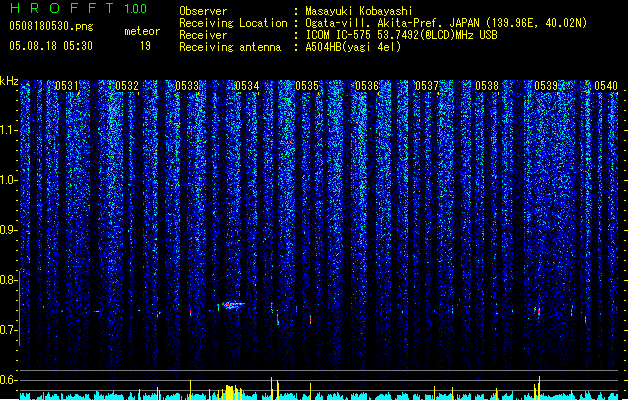Click the 0.6 kHz axis label
Viewport: 629px width, 400px height.
(x=8, y=380)
